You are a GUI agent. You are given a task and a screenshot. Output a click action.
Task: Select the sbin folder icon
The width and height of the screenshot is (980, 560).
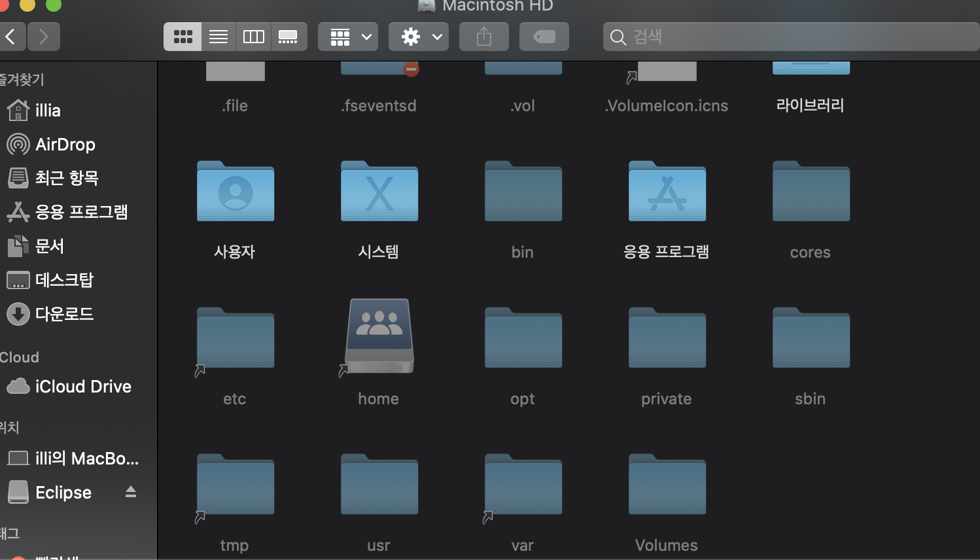(811, 338)
